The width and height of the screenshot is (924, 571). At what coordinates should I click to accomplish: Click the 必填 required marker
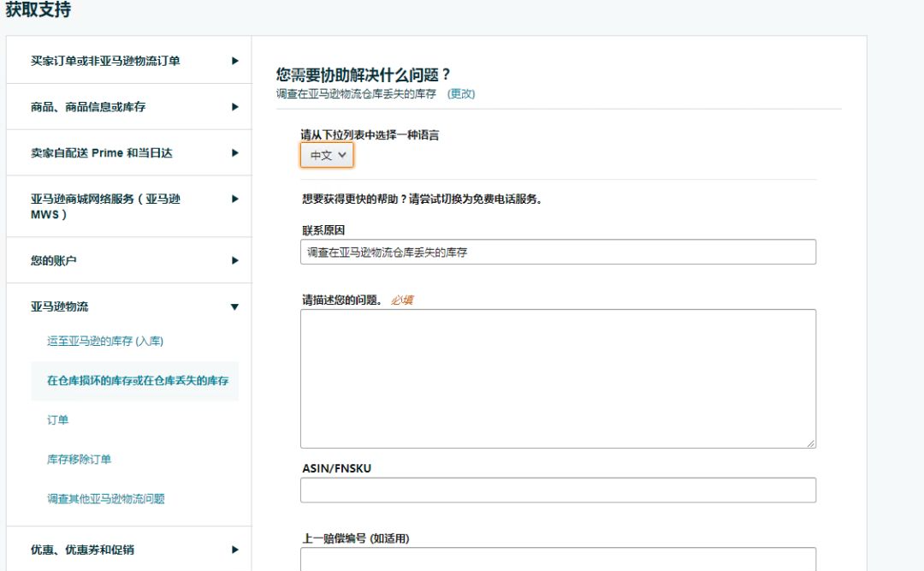pyautogui.click(x=401, y=300)
